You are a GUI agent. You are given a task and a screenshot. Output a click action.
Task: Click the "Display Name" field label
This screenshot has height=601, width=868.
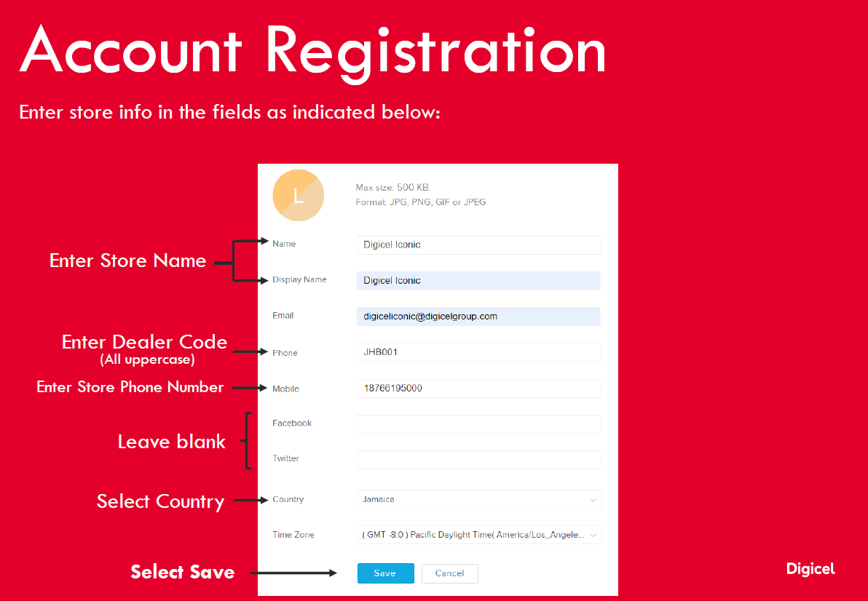pos(299,280)
